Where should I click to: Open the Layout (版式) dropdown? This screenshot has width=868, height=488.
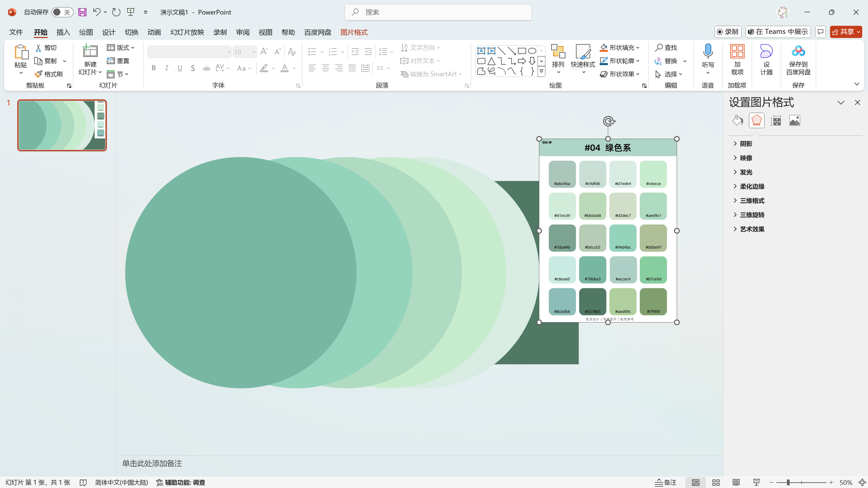point(121,48)
